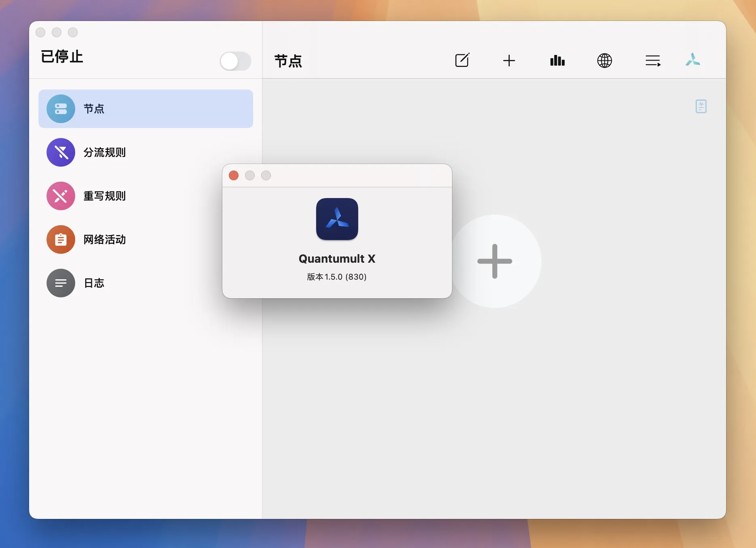The height and width of the screenshot is (548, 756).
Task: Click the 已停止 status label
Action: (62, 57)
